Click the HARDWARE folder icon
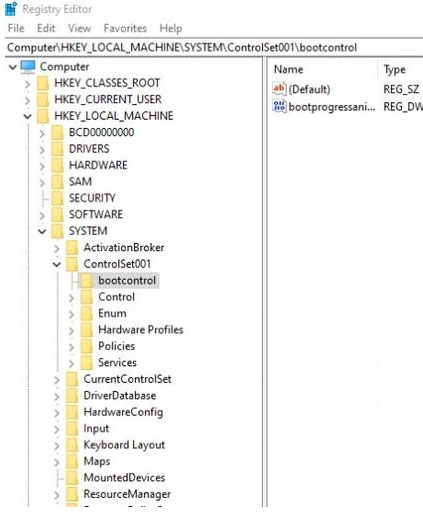The height and width of the screenshot is (515, 423). [57, 165]
